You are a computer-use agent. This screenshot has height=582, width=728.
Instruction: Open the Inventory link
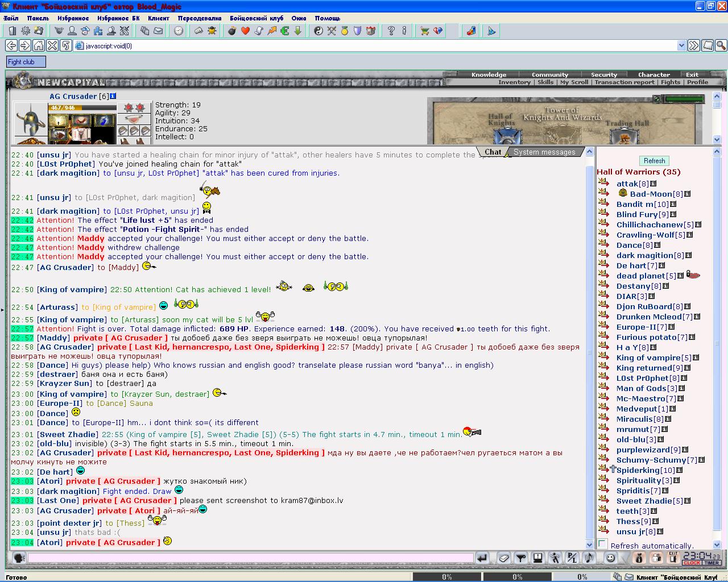[514, 82]
